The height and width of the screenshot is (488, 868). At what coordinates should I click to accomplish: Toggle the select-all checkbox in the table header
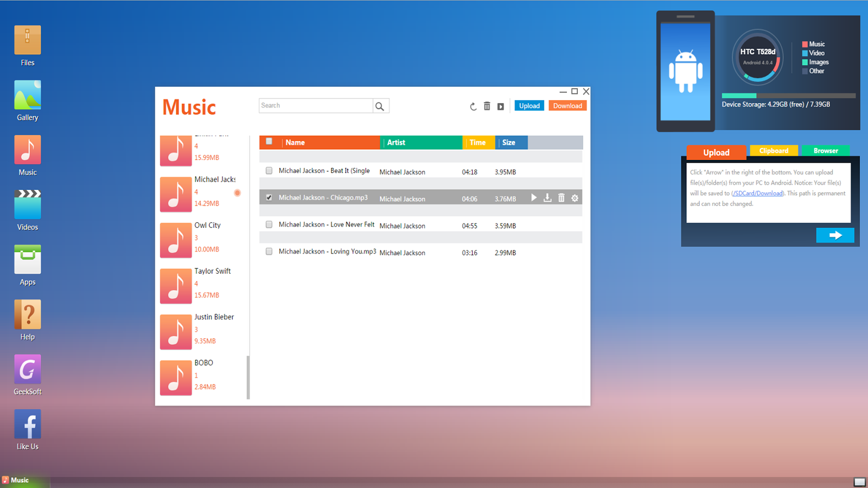[269, 142]
